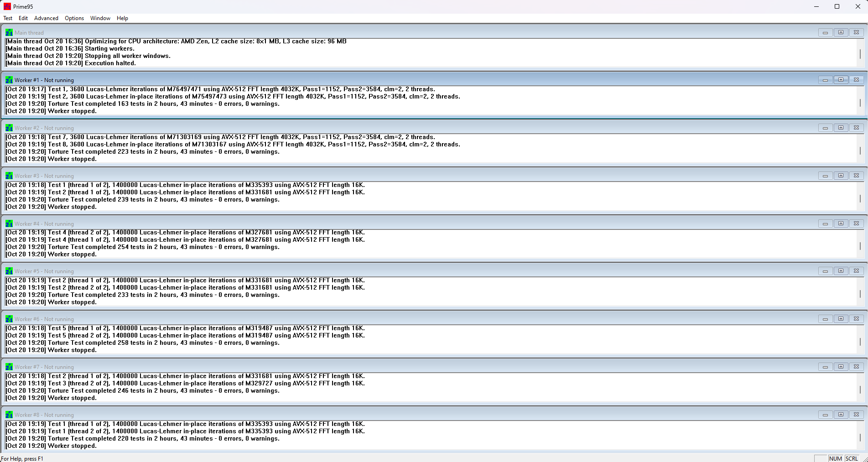Click the SCRL indicator in status bar
The image size is (868, 462).
coord(852,458)
